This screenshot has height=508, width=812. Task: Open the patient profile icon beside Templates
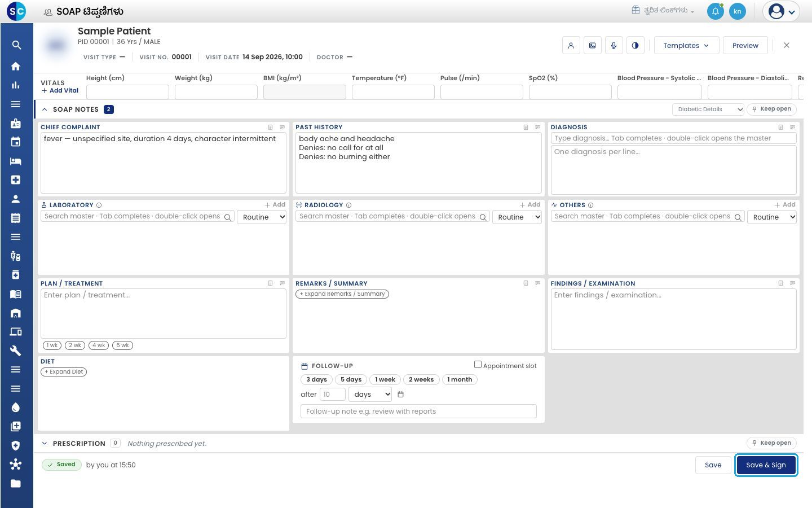(571, 46)
